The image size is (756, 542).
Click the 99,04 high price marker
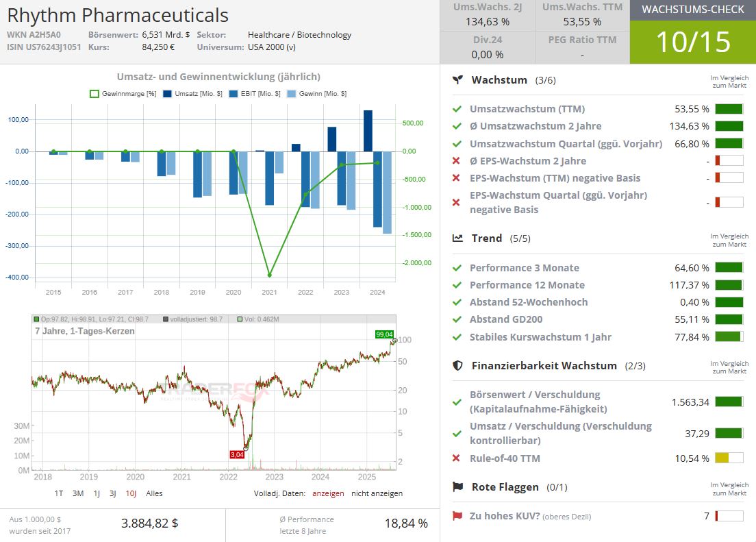(384, 334)
